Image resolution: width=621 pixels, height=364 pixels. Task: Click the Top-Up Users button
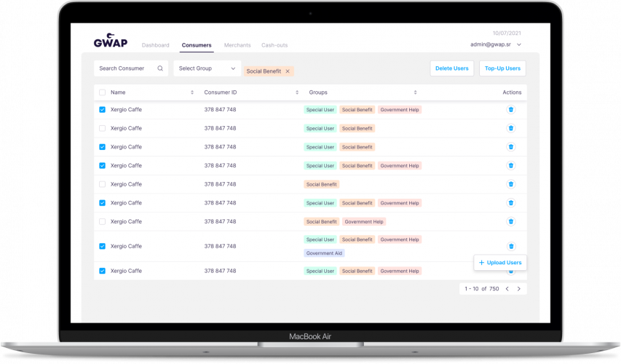coord(502,68)
